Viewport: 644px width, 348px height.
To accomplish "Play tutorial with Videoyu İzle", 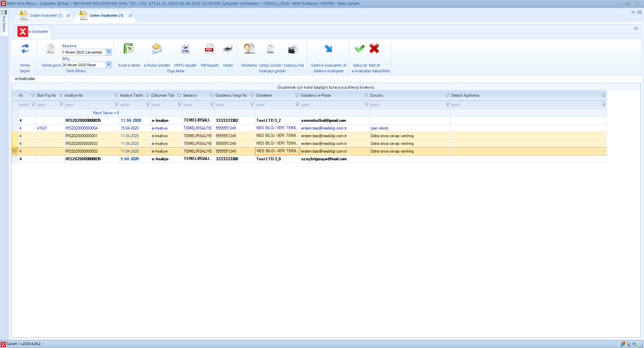I will (293, 49).
